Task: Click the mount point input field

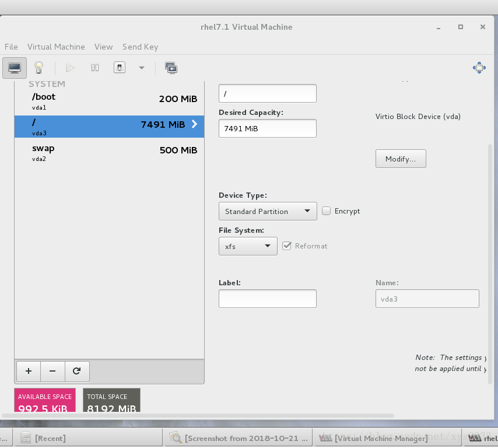Action: pyautogui.click(x=268, y=93)
